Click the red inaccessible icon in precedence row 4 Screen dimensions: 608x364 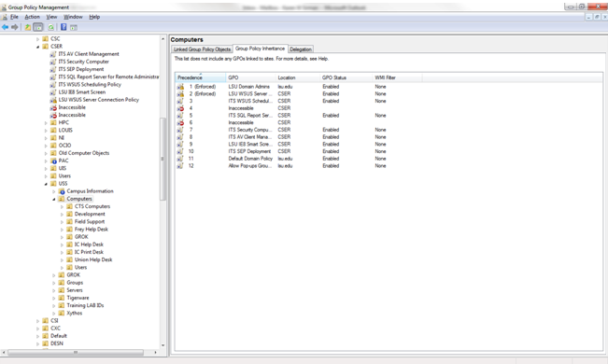tap(180, 108)
